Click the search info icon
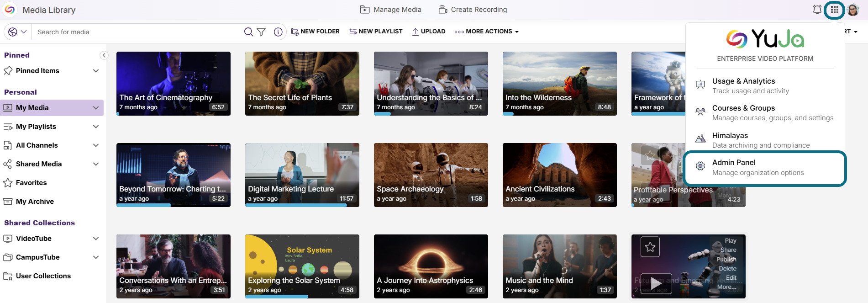 (x=278, y=32)
